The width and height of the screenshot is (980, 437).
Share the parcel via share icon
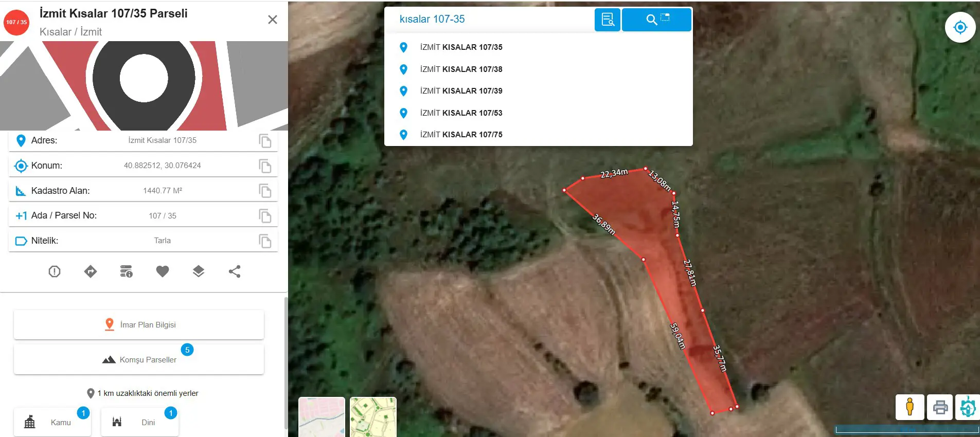(x=235, y=271)
